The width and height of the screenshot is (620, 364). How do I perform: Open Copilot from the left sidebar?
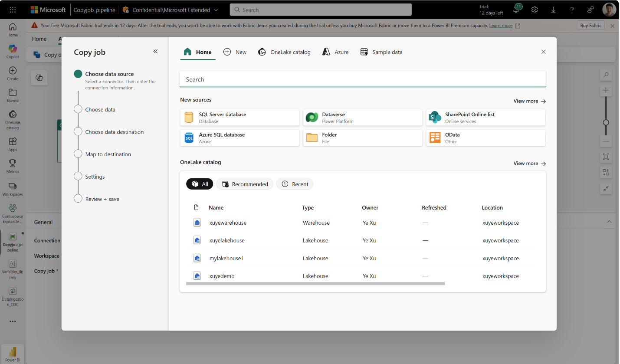point(13,51)
